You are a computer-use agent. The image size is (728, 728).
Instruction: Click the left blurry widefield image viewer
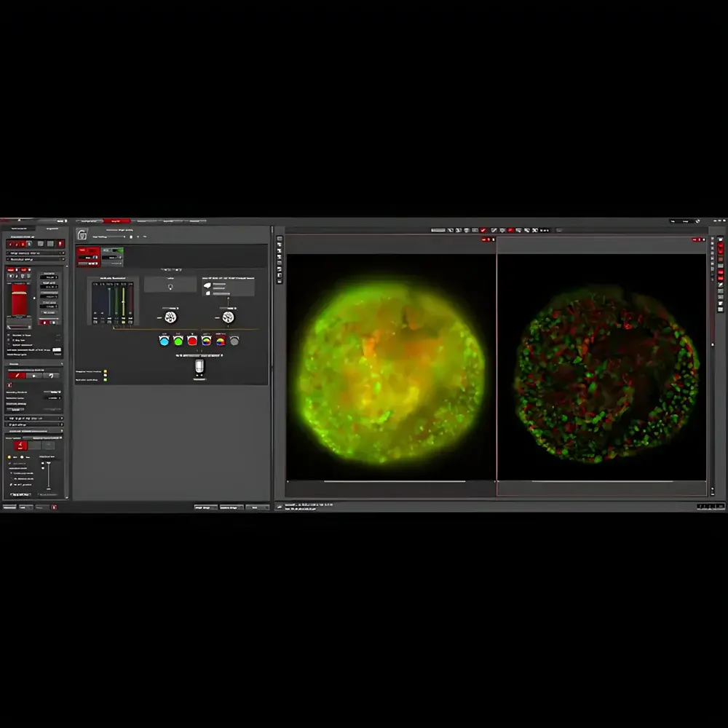pos(391,367)
